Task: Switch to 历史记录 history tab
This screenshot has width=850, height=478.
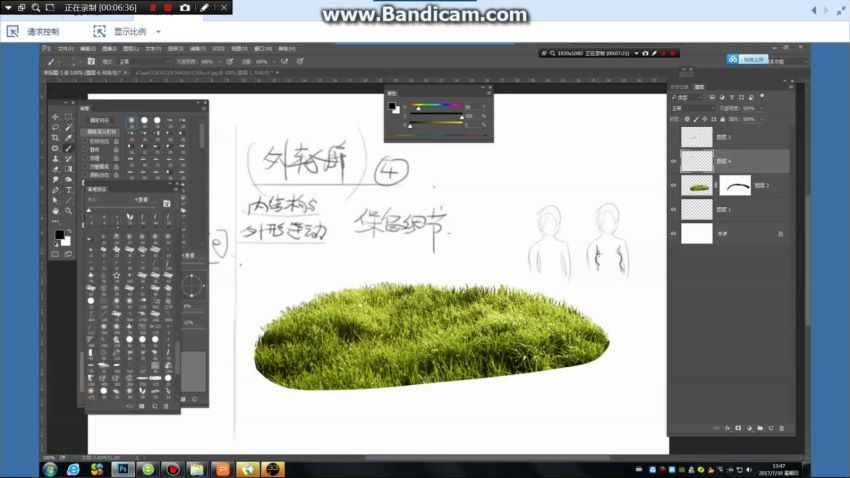Action: 680,87
